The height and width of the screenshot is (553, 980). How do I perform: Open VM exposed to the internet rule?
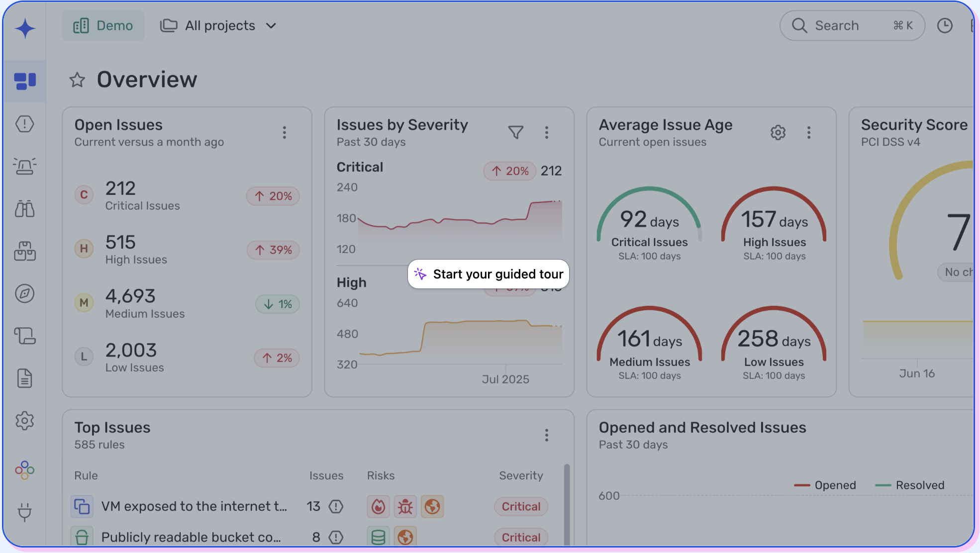point(194,506)
